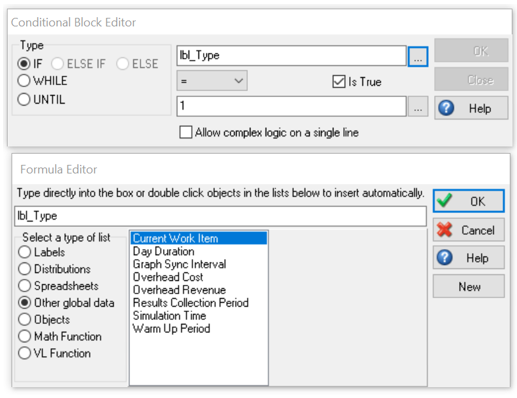The height and width of the screenshot is (398, 517).
Task: Click the value input field containing 1
Action: [291, 106]
